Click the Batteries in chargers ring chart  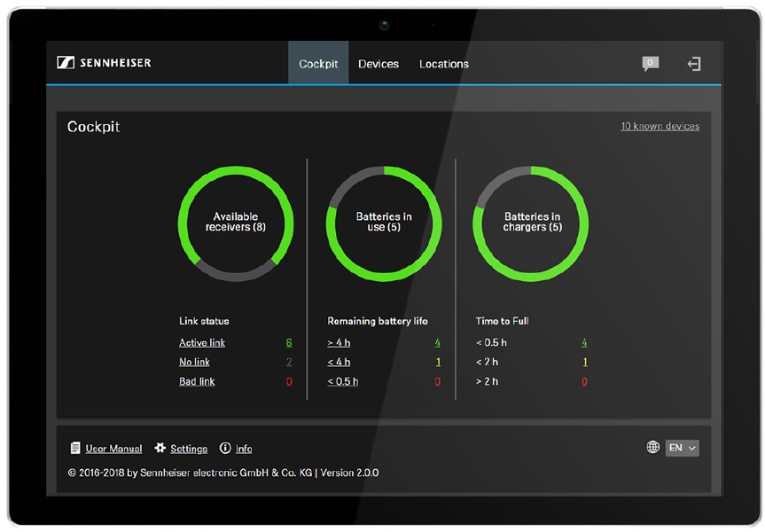pyautogui.click(x=532, y=222)
